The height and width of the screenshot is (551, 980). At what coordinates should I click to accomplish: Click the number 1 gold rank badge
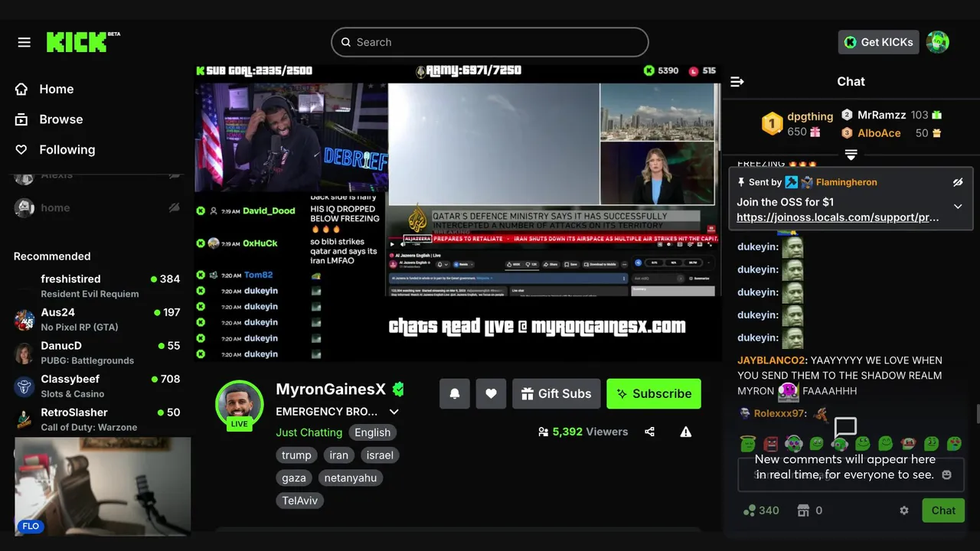(x=772, y=123)
